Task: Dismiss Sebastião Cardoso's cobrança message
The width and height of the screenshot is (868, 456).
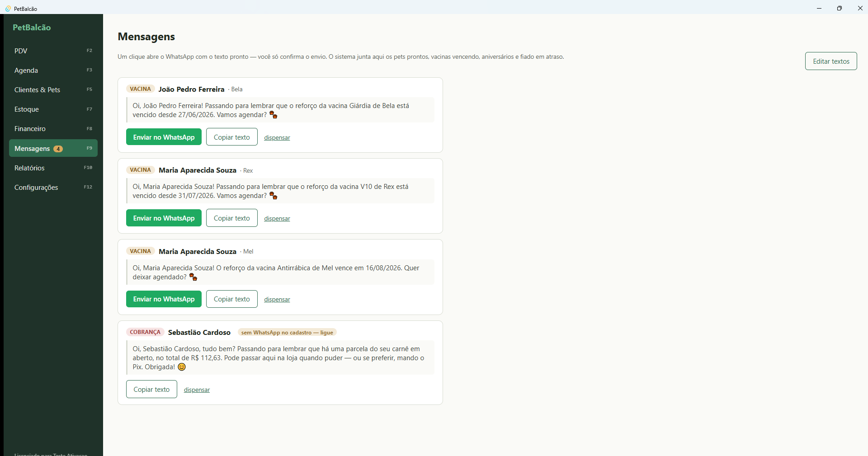Action: pyautogui.click(x=197, y=390)
